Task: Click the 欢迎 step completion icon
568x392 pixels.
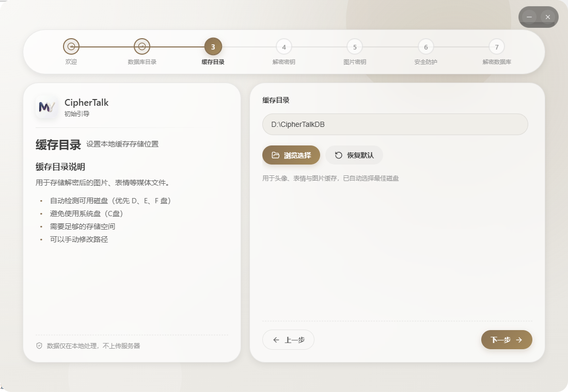Action: tap(71, 46)
